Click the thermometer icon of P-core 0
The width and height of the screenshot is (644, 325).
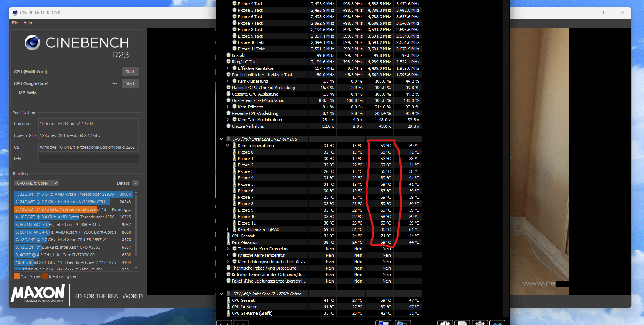pyautogui.click(x=234, y=152)
